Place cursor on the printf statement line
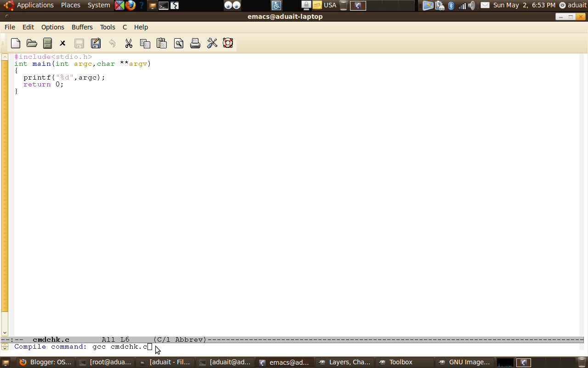 (x=64, y=78)
